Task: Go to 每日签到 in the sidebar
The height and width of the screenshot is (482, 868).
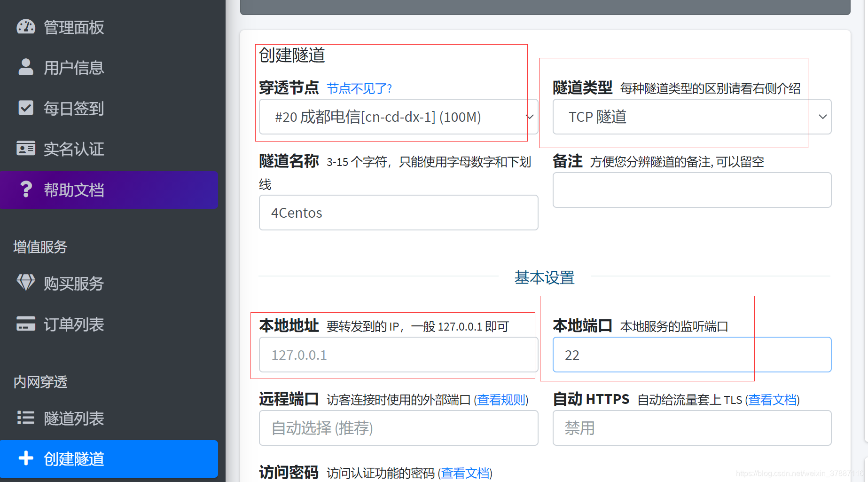Action: coord(109,108)
